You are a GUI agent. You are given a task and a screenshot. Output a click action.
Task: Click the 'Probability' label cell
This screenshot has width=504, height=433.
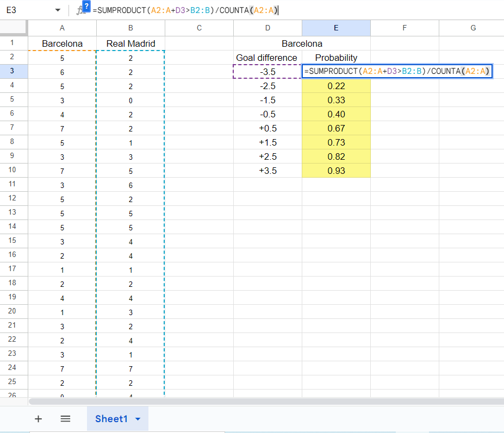click(x=336, y=58)
